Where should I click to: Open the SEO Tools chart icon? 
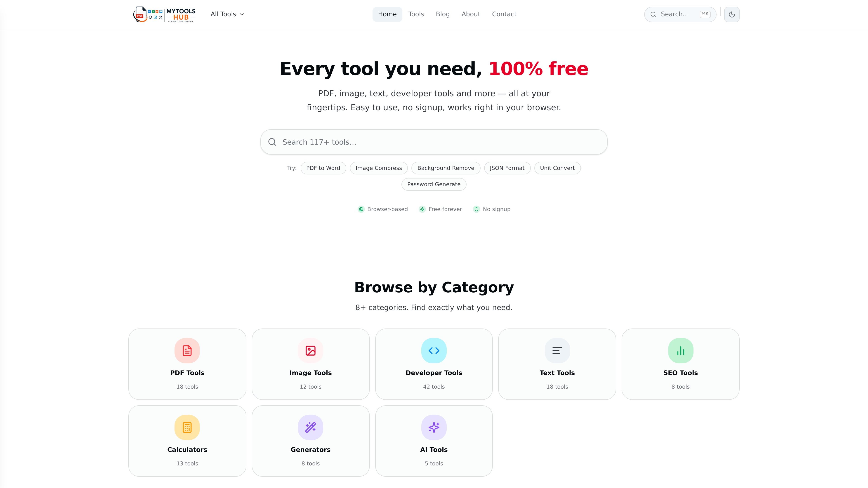pyautogui.click(x=680, y=351)
